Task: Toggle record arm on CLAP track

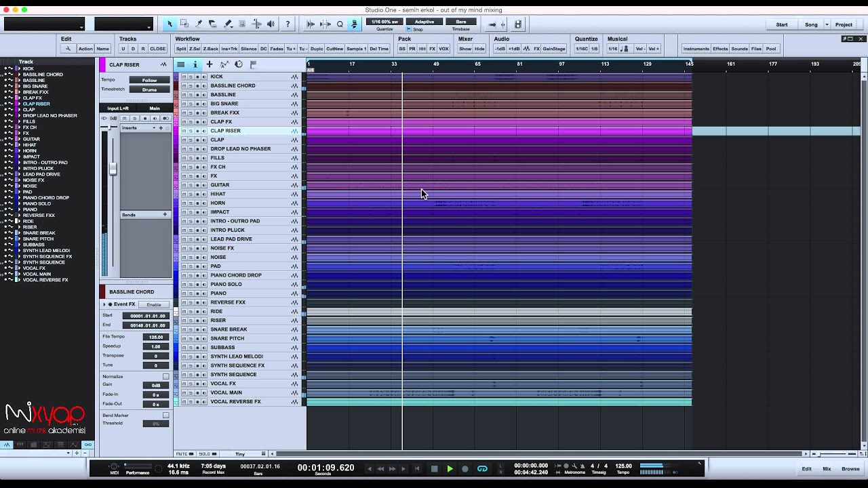Action: pos(197,140)
